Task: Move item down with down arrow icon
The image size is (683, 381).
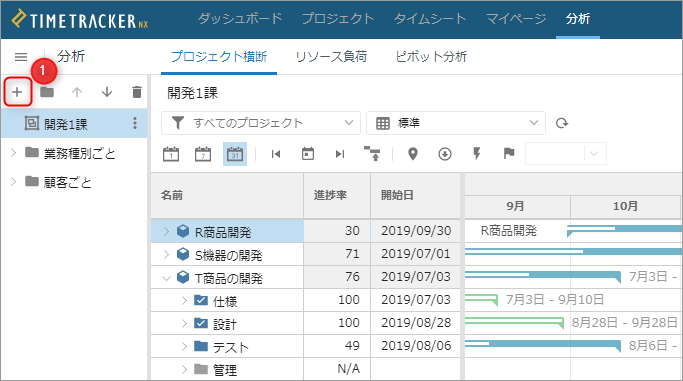Action: (x=107, y=92)
